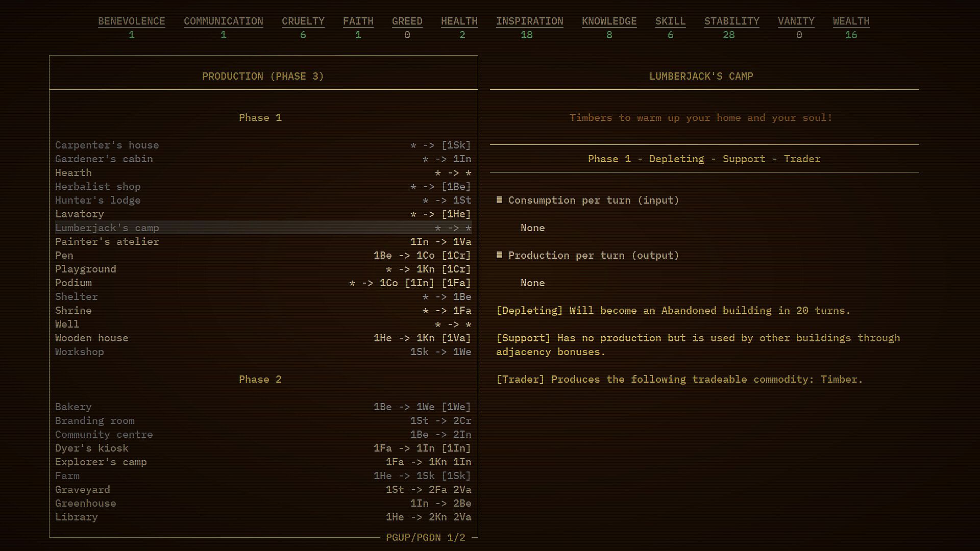
Task: Click the Production per turn bullet icon
Action: click(x=500, y=255)
